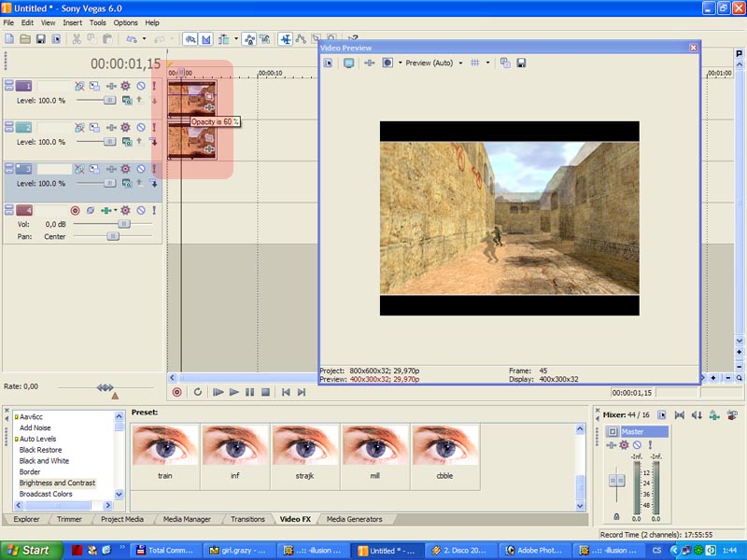Toggle Enable Snapping in the toolbar

(x=190, y=39)
